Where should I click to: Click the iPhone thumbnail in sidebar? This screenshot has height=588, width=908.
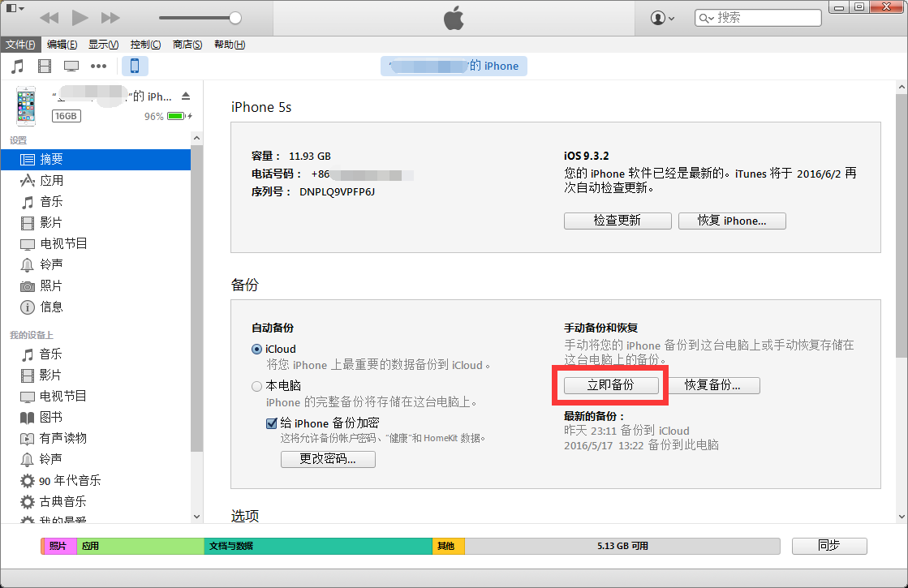coord(25,106)
